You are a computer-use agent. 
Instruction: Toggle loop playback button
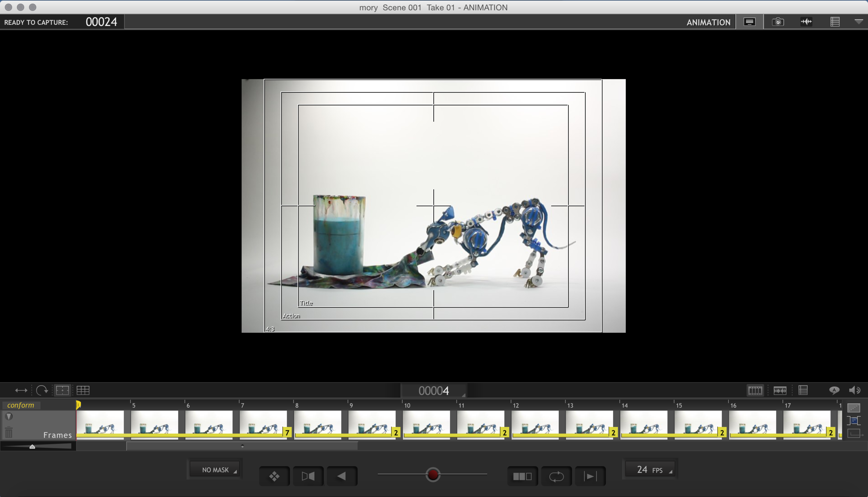point(556,476)
